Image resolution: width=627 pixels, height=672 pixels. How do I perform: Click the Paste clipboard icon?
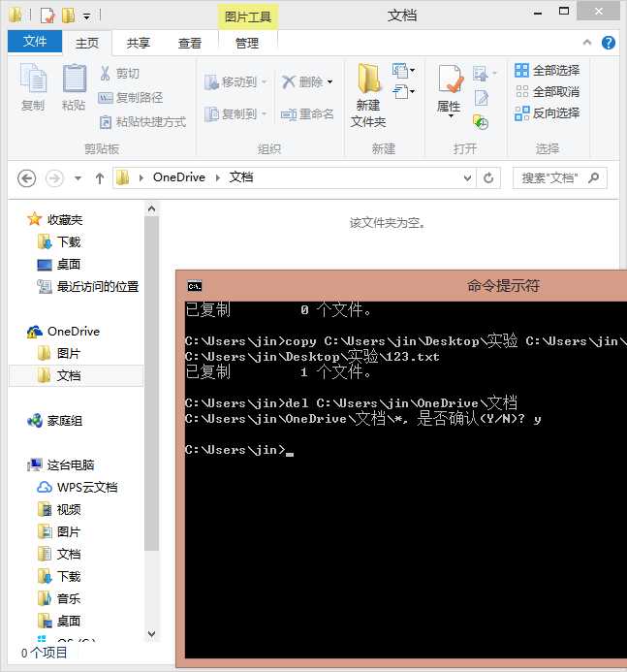click(x=74, y=79)
